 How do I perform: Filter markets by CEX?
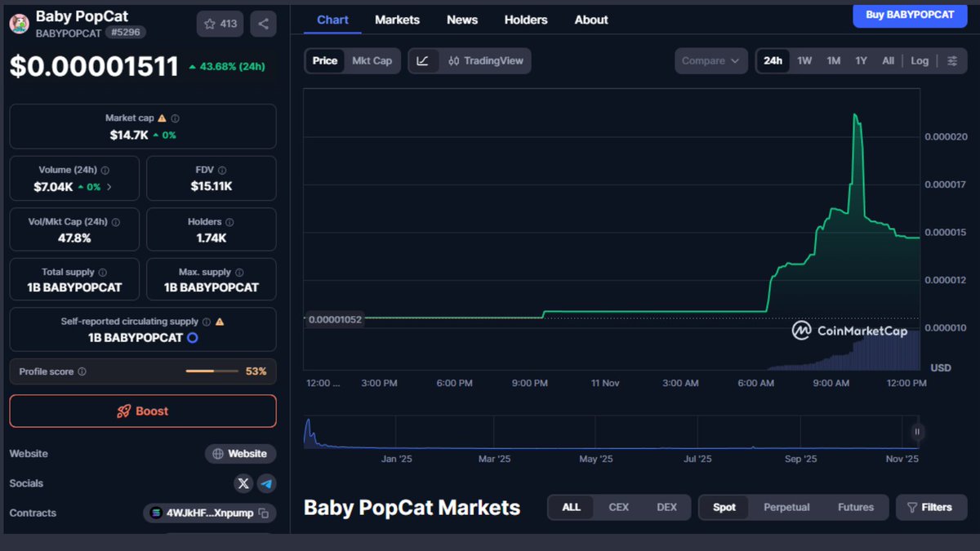(619, 507)
